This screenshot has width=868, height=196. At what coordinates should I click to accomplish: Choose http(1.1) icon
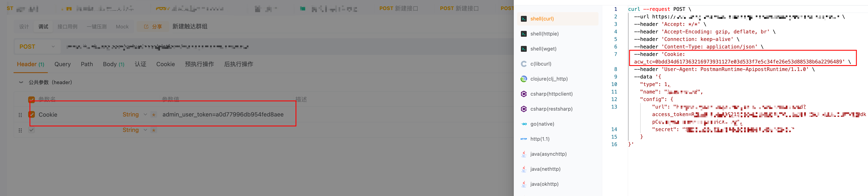pyautogui.click(x=524, y=139)
